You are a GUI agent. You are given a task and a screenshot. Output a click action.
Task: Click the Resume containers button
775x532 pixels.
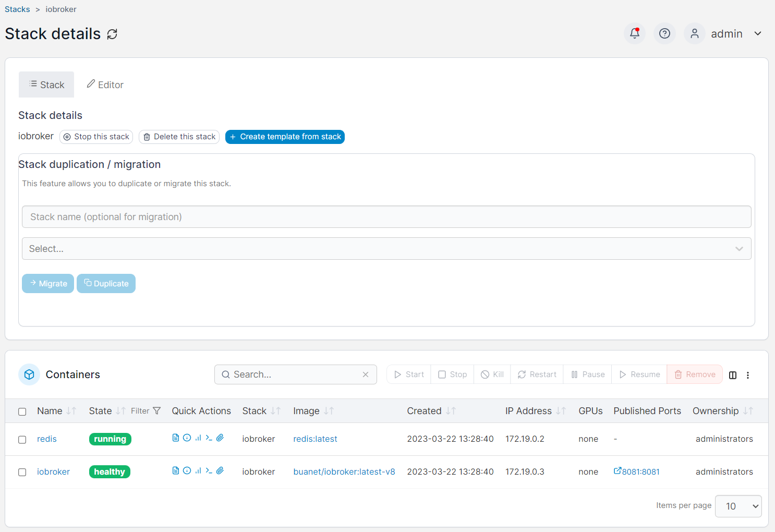click(x=639, y=374)
